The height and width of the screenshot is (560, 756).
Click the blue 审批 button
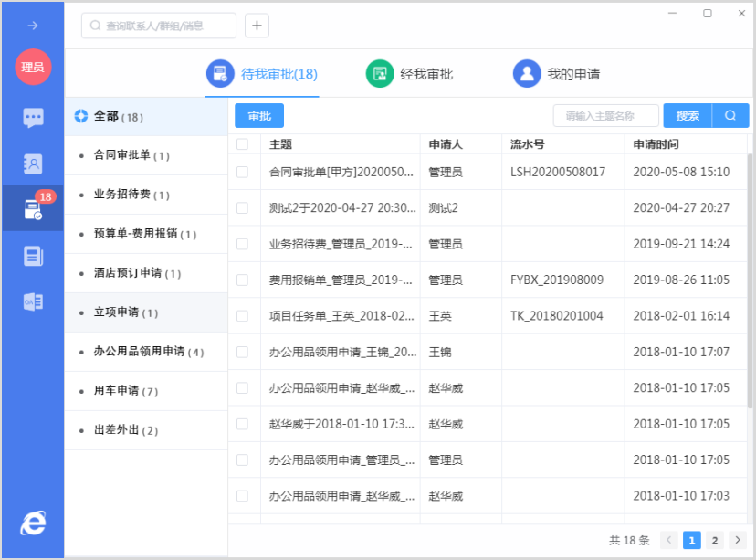[259, 115]
